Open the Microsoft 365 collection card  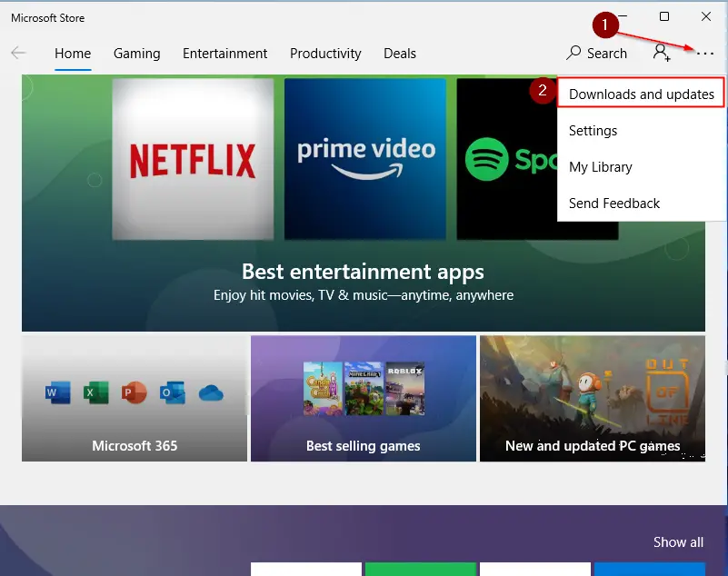135,398
